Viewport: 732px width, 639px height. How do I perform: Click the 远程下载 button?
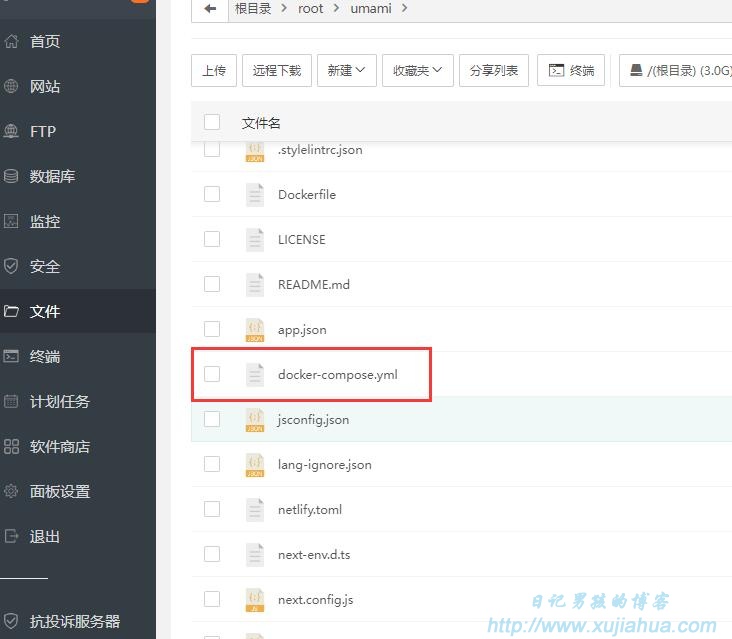[x=277, y=70]
